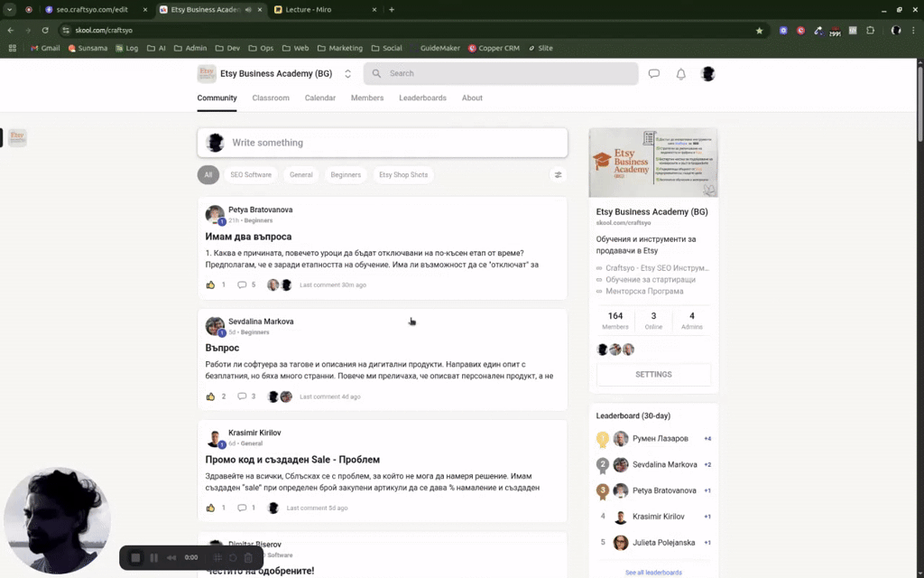This screenshot has width=924, height=578.
Task: Open the tab search dropdown in Chrome
Action: coord(9,9)
